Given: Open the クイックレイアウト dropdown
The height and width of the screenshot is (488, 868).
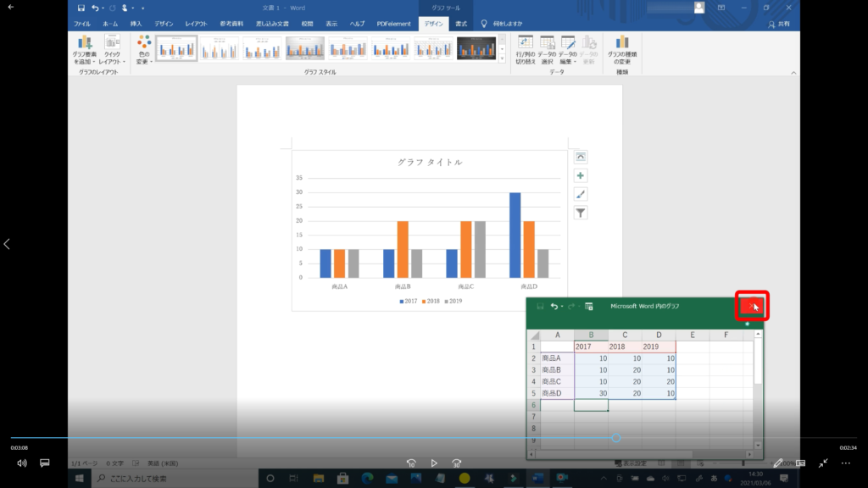Looking at the screenshot, I should pyautogui.click(x=112, y=51).
